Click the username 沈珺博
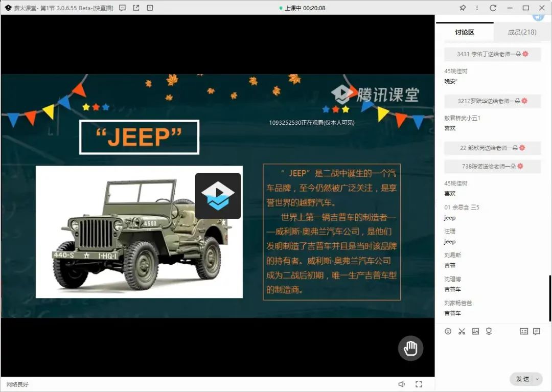 pos(453,279)
